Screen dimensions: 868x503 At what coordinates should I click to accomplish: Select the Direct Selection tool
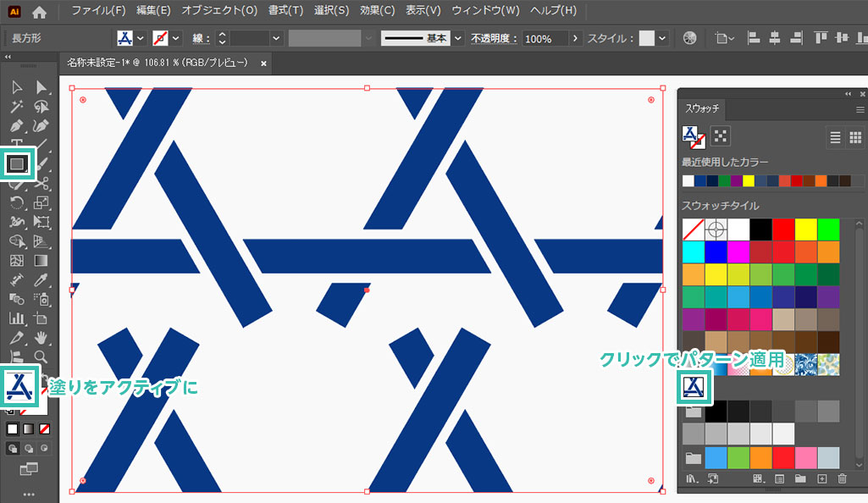coord(41,87)
